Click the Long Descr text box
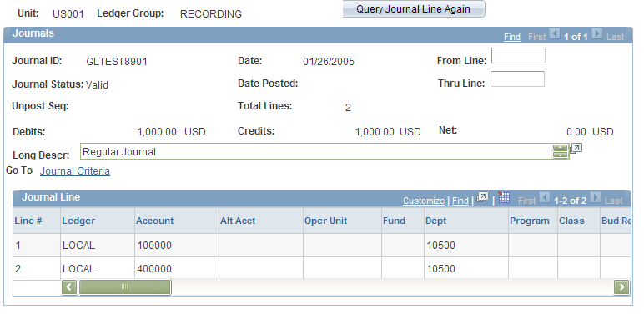This screenshot has width=644, height=325. [316, 151]
